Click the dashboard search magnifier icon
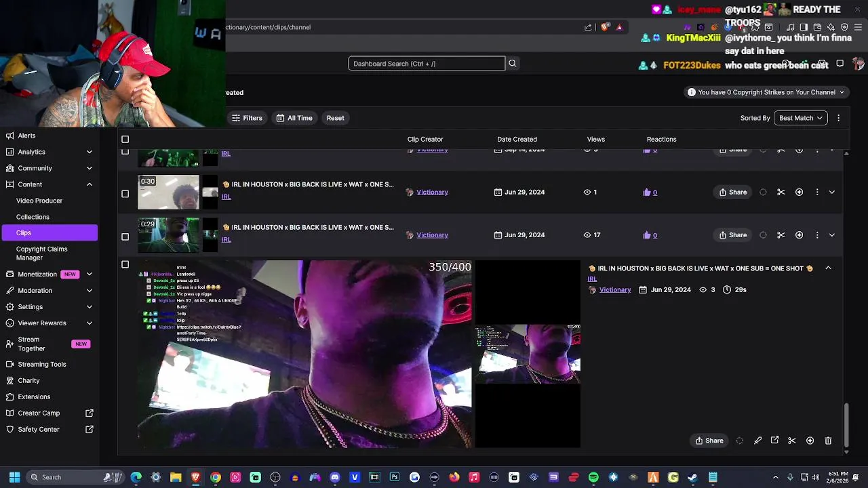This screenshot has width=868, height=488. 513,63
